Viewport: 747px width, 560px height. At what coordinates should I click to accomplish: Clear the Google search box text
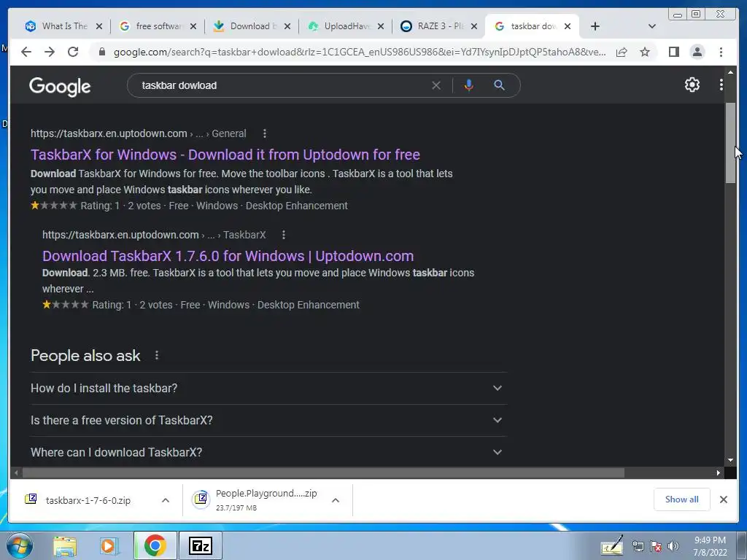(x=436, y=85)
